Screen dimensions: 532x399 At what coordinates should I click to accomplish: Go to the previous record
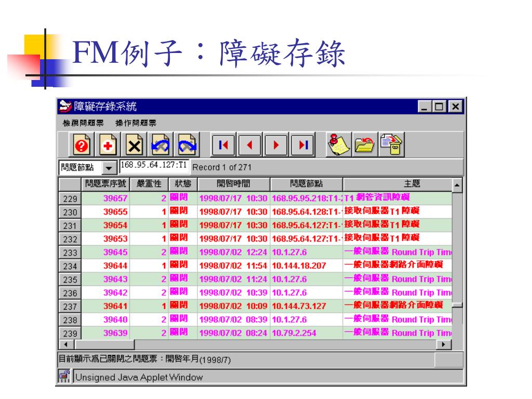tap(250, 145)
